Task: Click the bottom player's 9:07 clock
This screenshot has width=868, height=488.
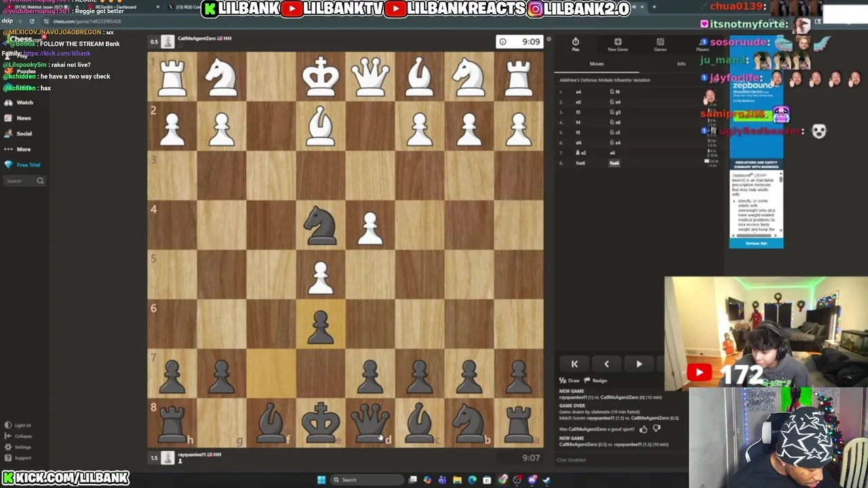Action: [531, 457]
